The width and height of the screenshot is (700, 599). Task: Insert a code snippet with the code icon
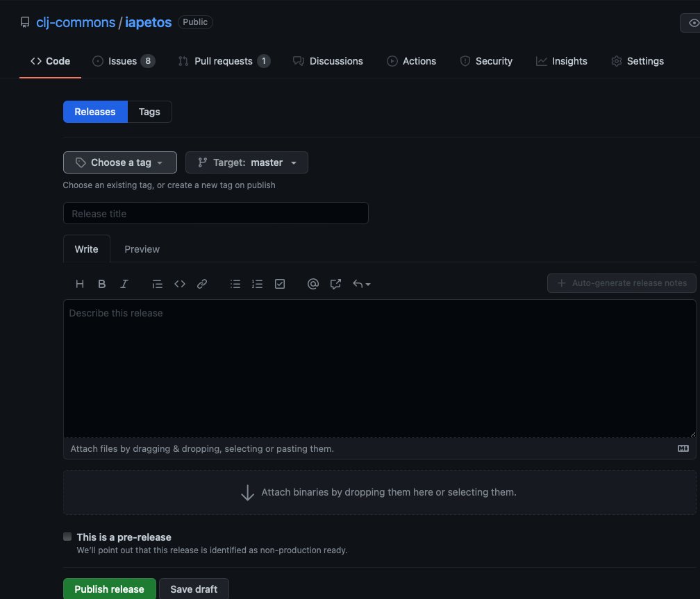179,284
